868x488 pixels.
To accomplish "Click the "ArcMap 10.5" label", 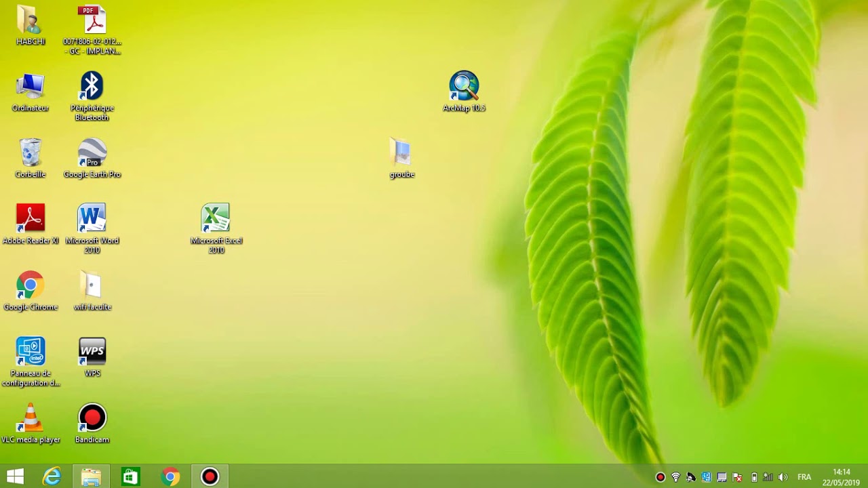I will (x=464, y=108).
